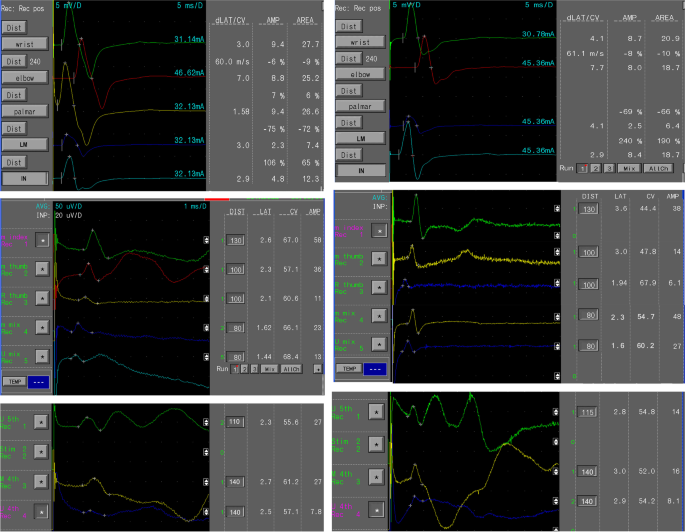Click the star icon beside R 4th Rec 3
685x532 pixels.
pyautogui.click(x=41, y=483)
